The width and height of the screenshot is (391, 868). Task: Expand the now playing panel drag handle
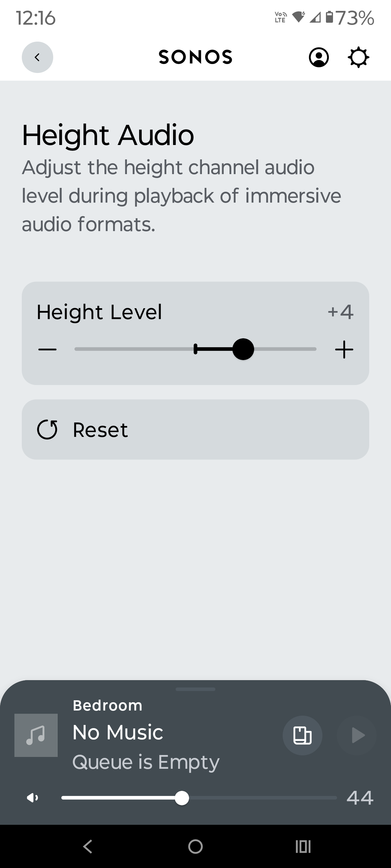(x=195, y=689)
